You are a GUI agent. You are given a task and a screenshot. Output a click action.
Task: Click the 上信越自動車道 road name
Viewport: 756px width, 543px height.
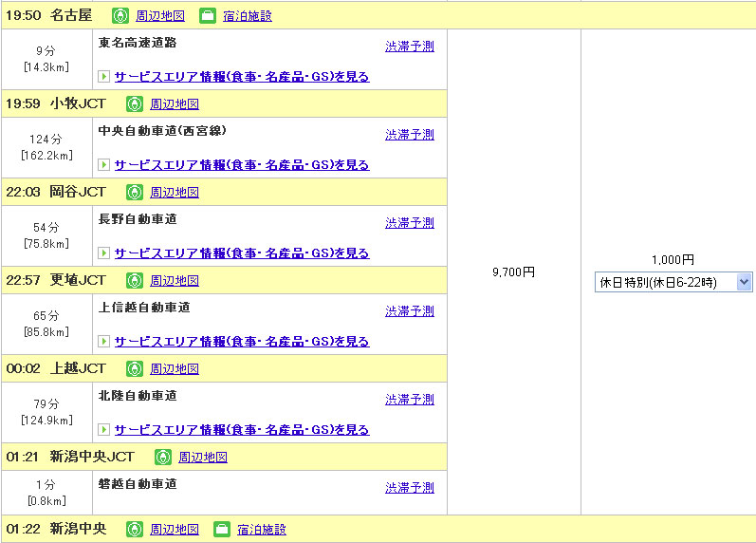tap(144, 308)
